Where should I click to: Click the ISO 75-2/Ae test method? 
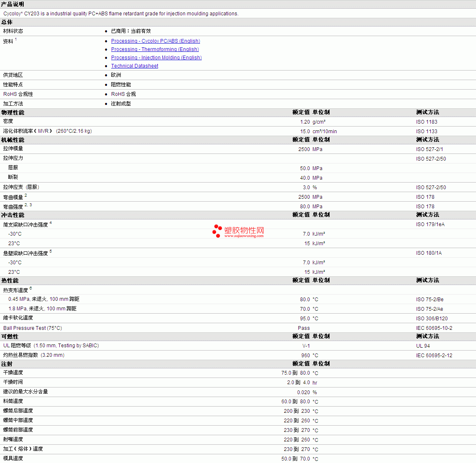click(429, 309)
